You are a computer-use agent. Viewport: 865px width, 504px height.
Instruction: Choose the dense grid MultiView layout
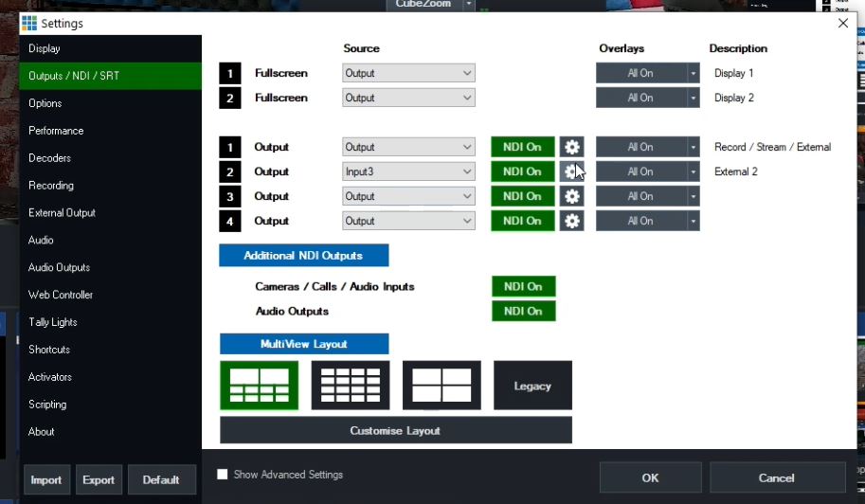tap(351, 386)
